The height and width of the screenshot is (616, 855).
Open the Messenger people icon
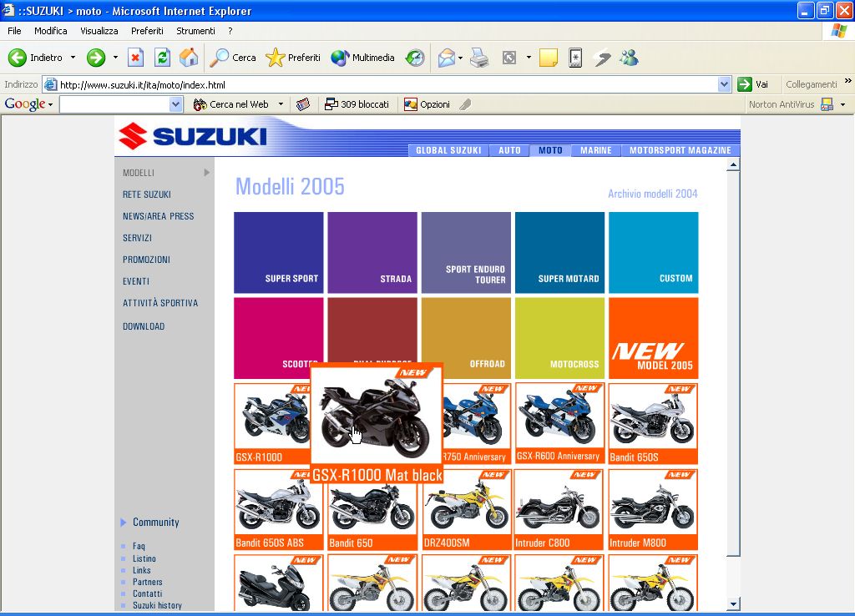pyautogui.click(x=629, y=58)
